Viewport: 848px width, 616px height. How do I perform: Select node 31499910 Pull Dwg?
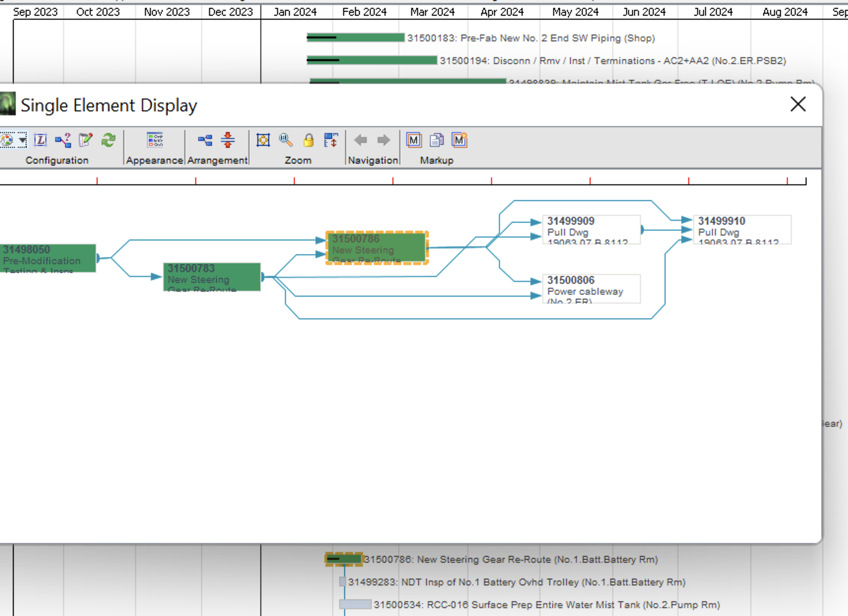coord(742,230)
